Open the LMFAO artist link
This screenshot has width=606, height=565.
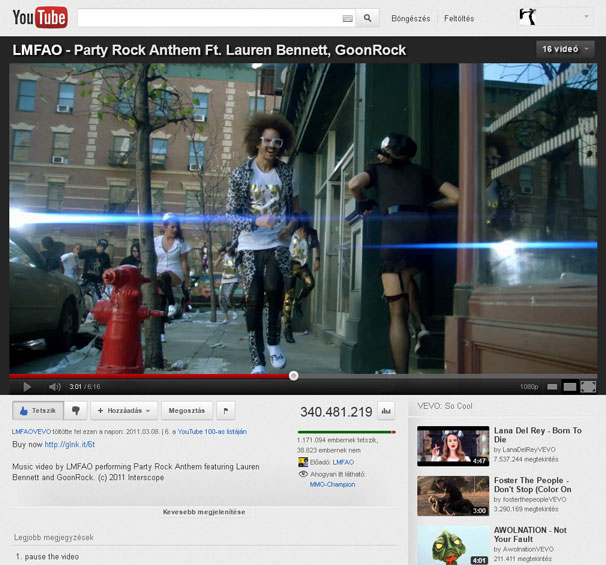(343, 462)
